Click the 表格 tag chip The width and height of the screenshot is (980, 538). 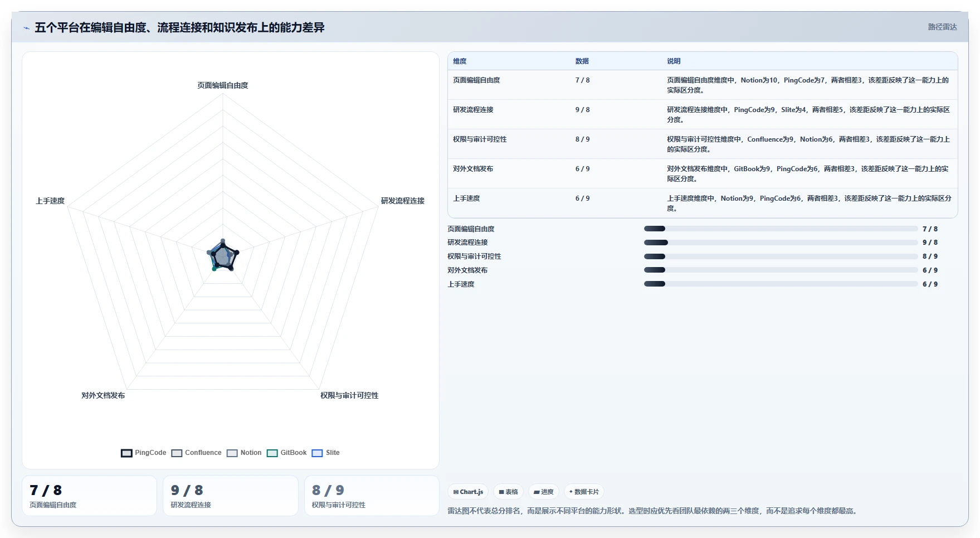click(508, 492)
